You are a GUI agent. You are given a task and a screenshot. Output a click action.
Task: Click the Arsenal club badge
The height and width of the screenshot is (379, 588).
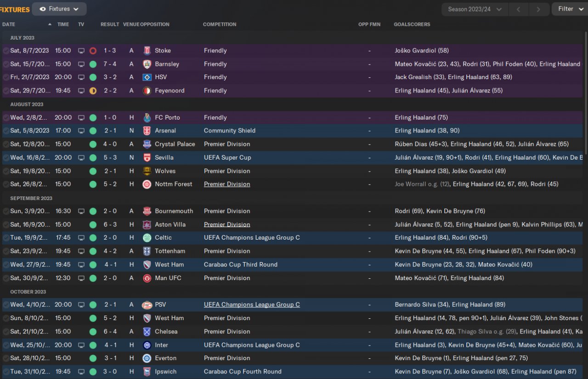(147, 131)
